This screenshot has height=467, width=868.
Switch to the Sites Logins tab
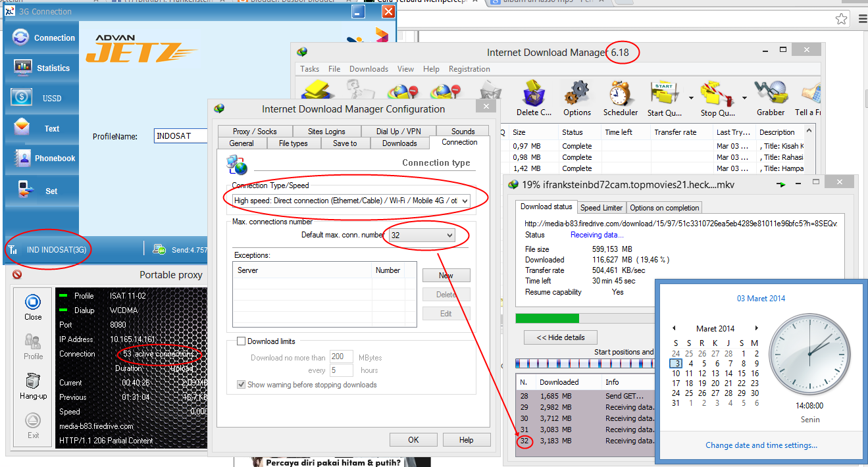pyautogui.click(x=326, y=132)
